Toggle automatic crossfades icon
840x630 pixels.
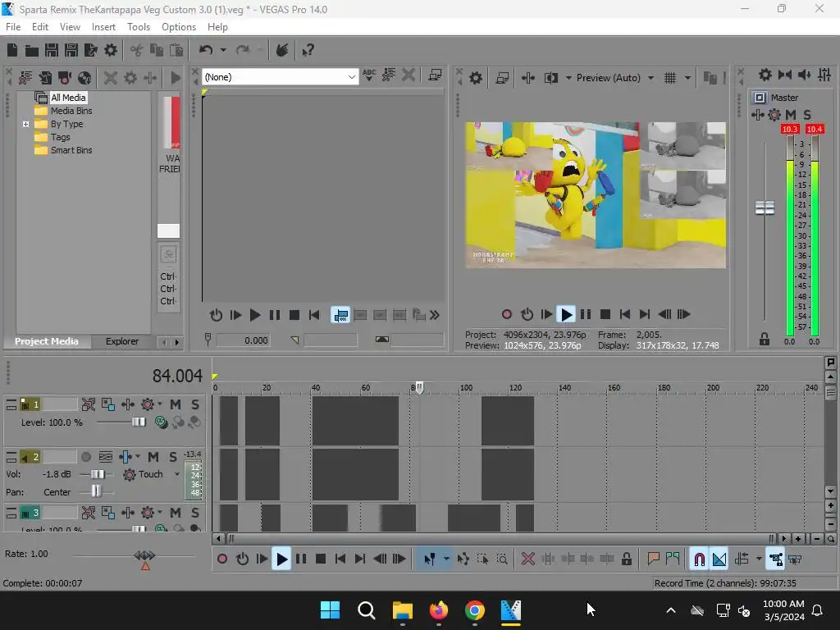(x=719, y=559)
